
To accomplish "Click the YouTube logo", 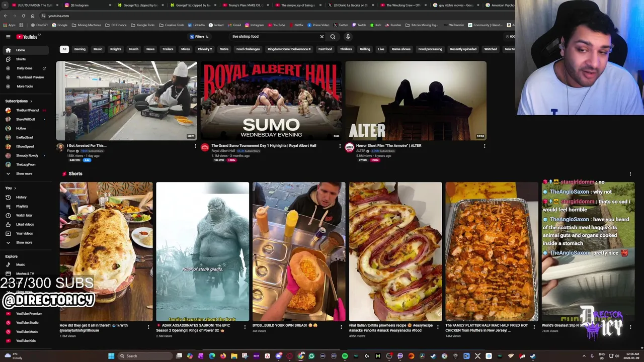I will 27,37.
